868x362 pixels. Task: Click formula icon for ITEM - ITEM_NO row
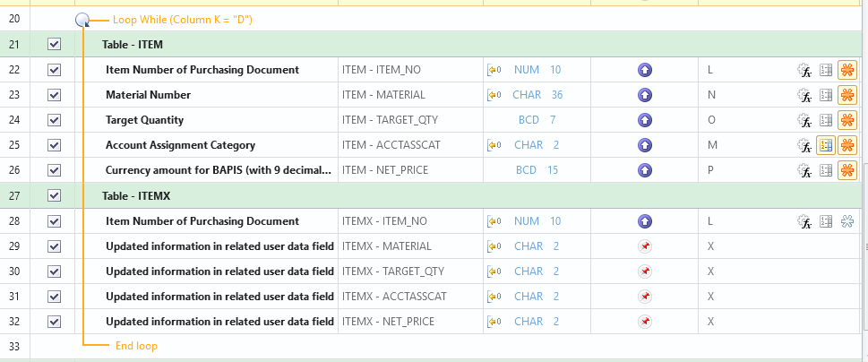tap(804, 70)
